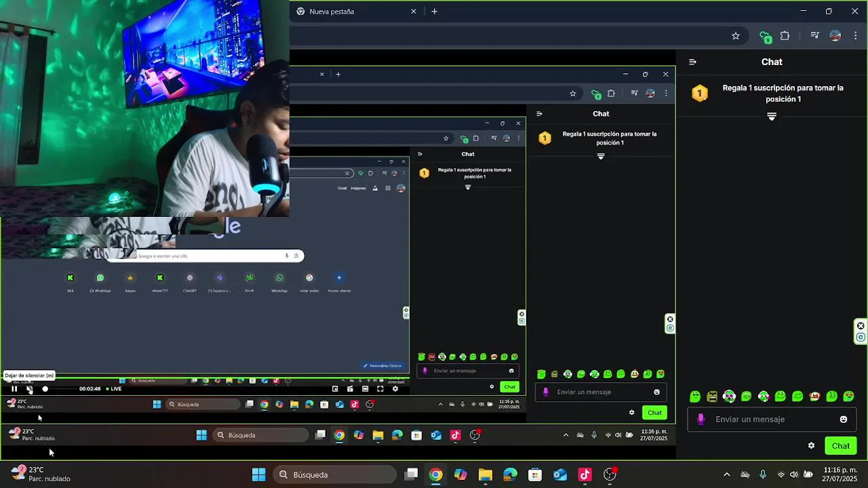Click 'Acceso directo' add shortcut tile

pyautogui.click(x=339, y=281)
